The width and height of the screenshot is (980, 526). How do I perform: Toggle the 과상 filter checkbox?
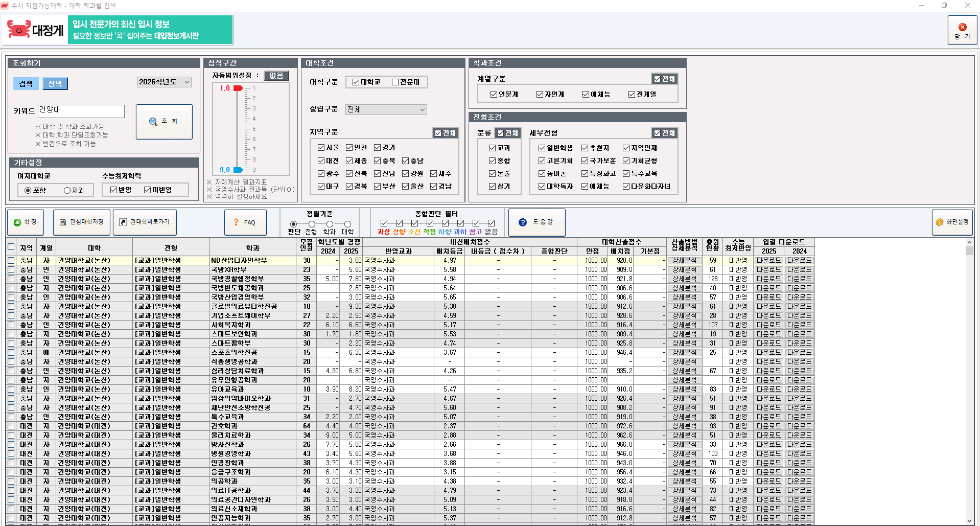click(x=384, y=223)
